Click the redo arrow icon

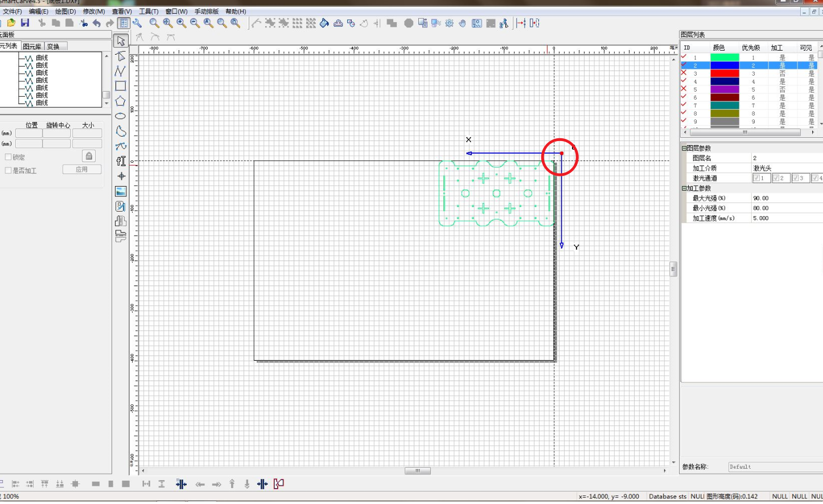pos(110,23)
